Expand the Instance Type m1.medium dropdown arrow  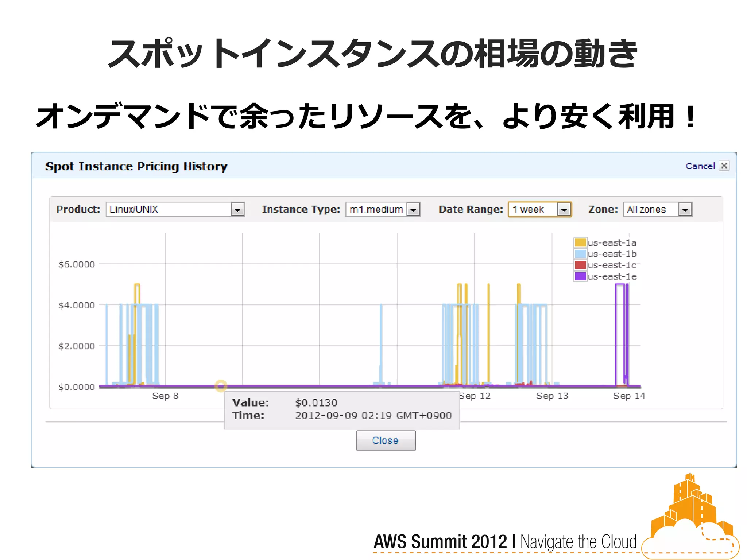coord(413,210)
